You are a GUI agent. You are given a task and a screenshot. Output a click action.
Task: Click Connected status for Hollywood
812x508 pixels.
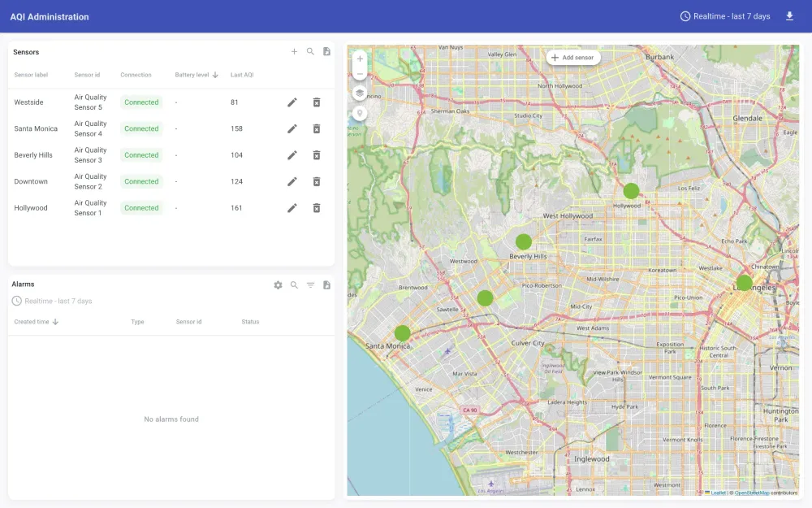point(141,208)
